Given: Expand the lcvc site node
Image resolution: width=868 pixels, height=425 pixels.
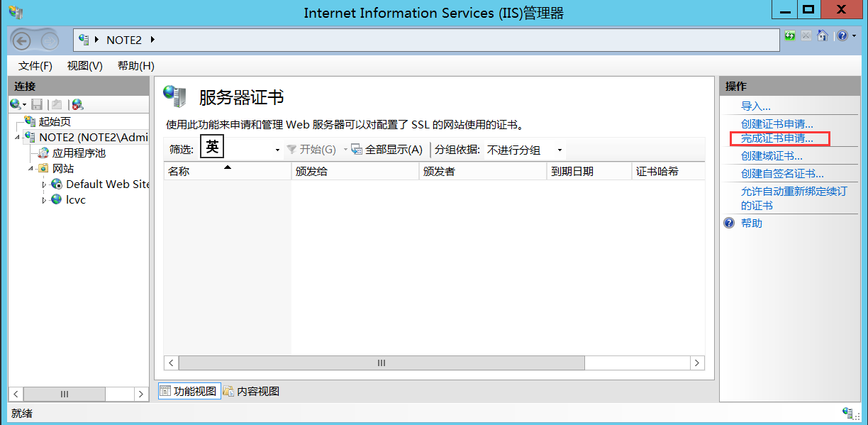Looking at the screenshot, I should pyautogui.click(x=45, y=199).
